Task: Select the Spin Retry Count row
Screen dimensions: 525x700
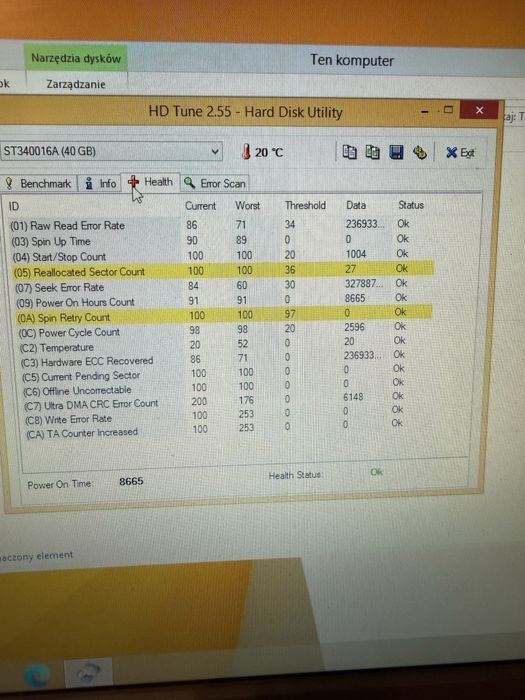Action: (223, 315)
